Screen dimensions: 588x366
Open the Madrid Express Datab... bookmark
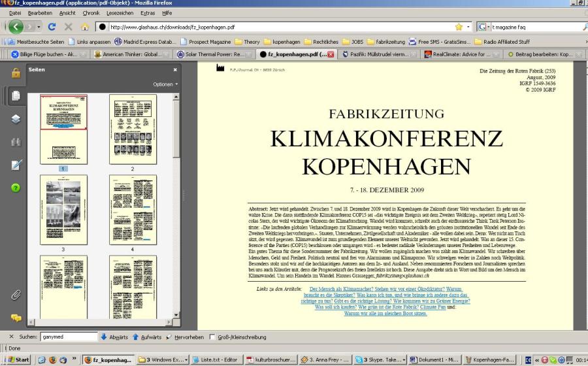[x=145, y=42]
